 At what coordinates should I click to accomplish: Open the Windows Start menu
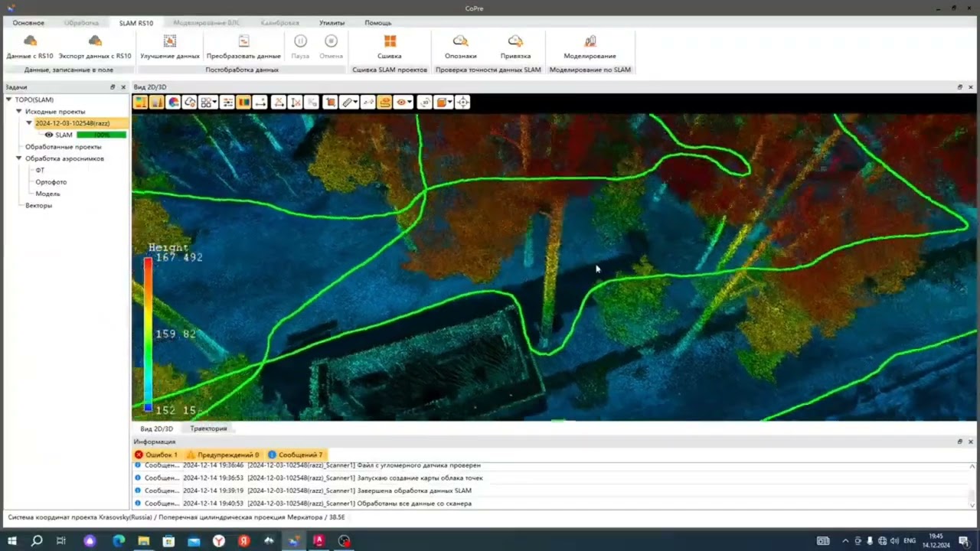(x=12, y=541)
